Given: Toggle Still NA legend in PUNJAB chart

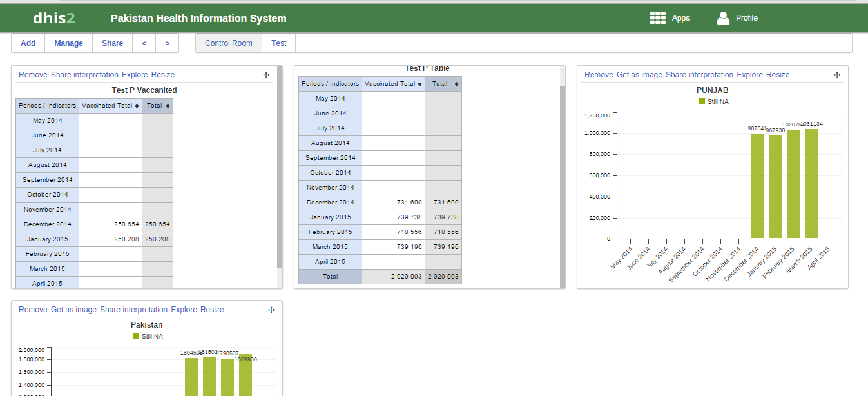Looking at the screenshot, I should point(713,101).
